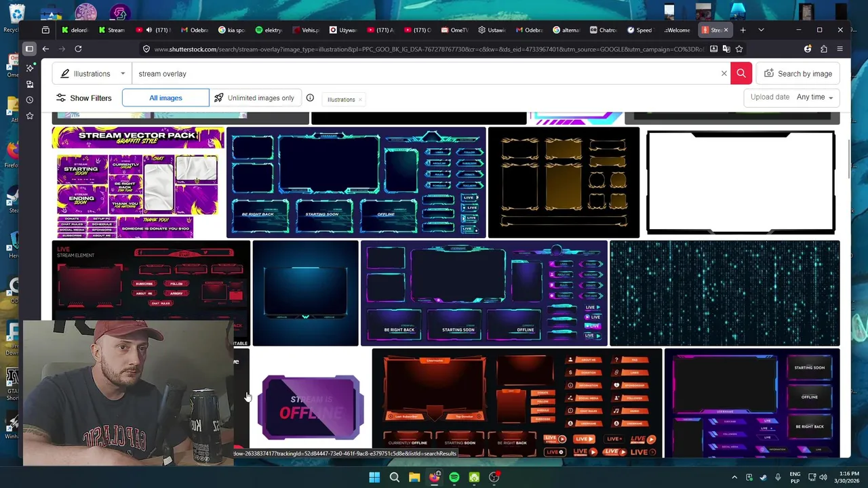This screenshot has width=868, height=488.
Task: Switch to the Chatro tab
Action: (x=603, y=30)
